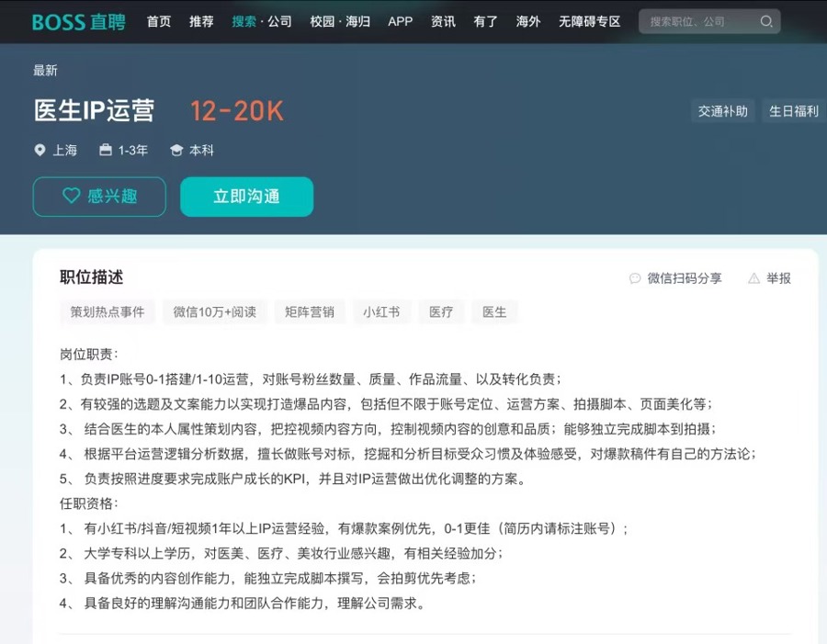Viewport: 827px width, 644px height.
Task: Click the Shanghai location pin icon
Action: coord(40,150)
